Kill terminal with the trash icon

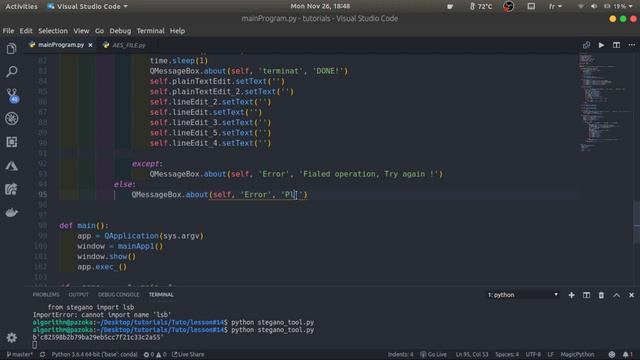601,295
